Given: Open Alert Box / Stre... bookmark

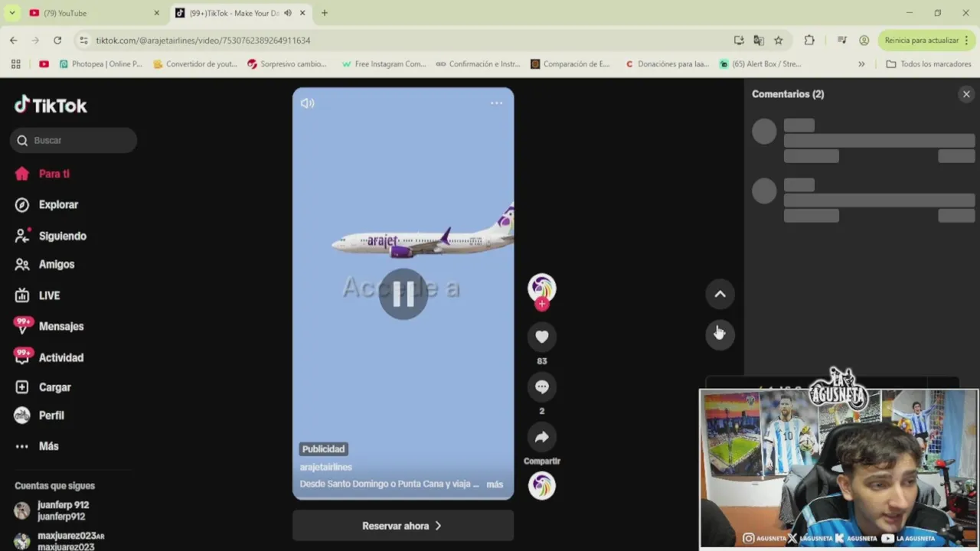Looking at the screenshot, I should (760, 64).
